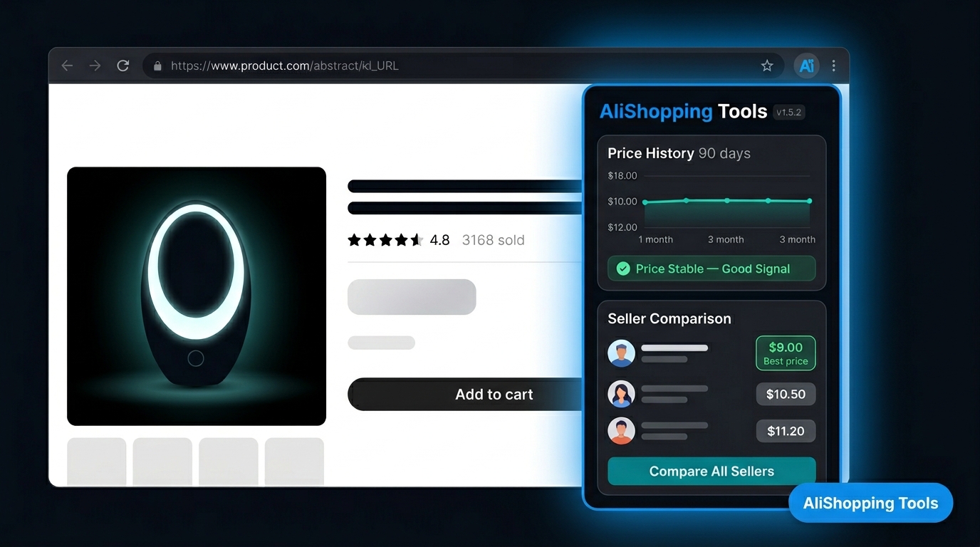Select the first product thumbnail
980x547 pixels.
(97, 462)
